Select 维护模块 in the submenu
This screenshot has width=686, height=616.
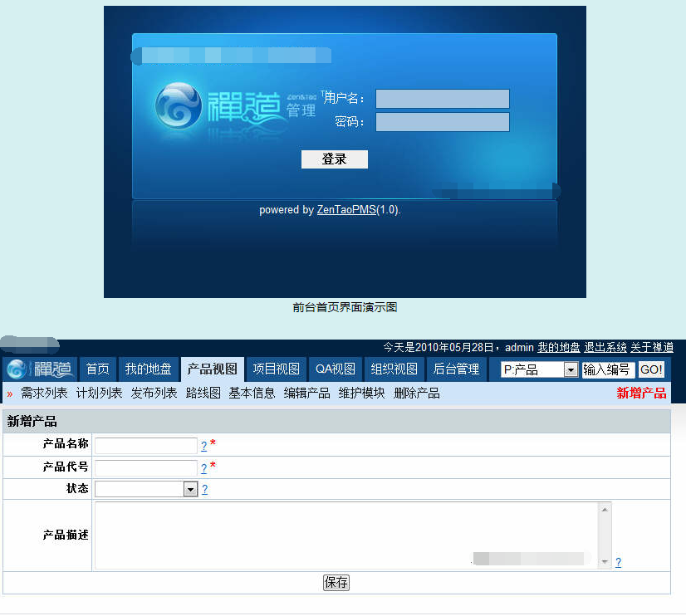point(362,393)
